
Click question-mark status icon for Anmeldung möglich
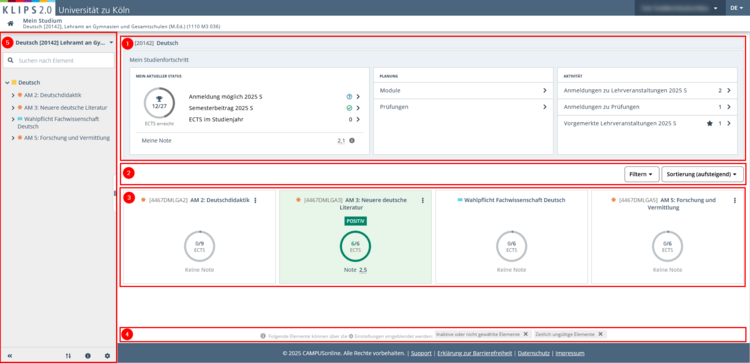pyautogui.click(x=349, y=97)
